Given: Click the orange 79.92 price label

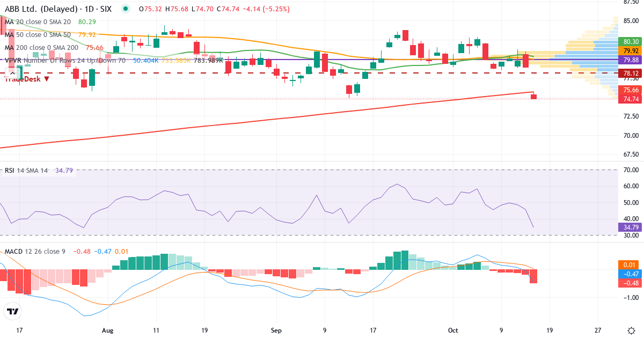Looking at the screenshot, I should (631, 50).
